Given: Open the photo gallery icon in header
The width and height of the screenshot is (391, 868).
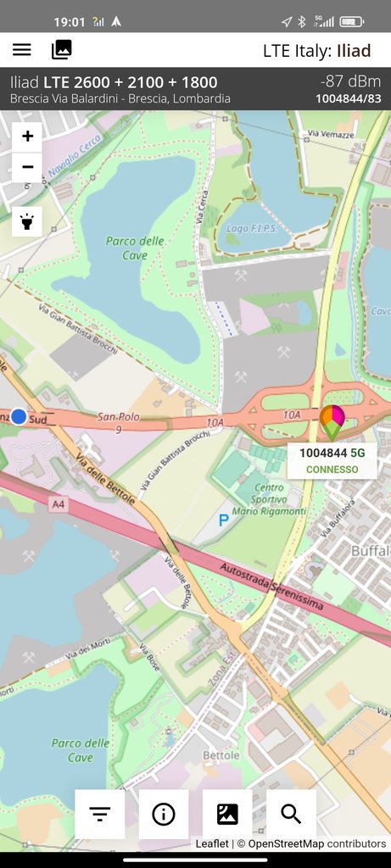Looking at the screenshot, I should click(x=61, y=50).
